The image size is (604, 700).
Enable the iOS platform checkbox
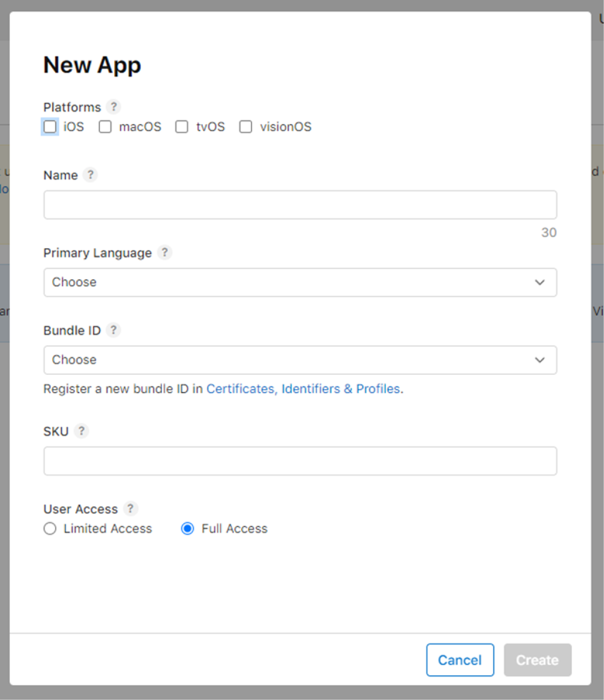pyautogui.click(x=50, y=127)
